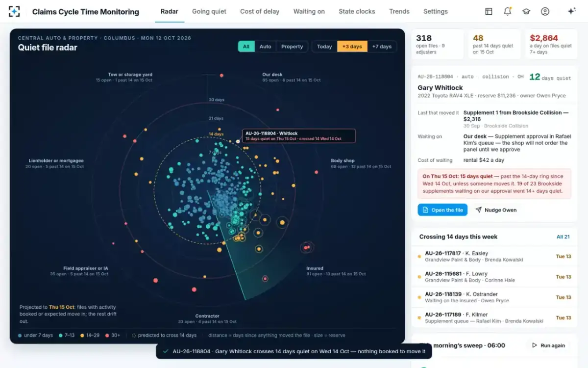Click the 48 past 14 days card

tap(494, 44)
